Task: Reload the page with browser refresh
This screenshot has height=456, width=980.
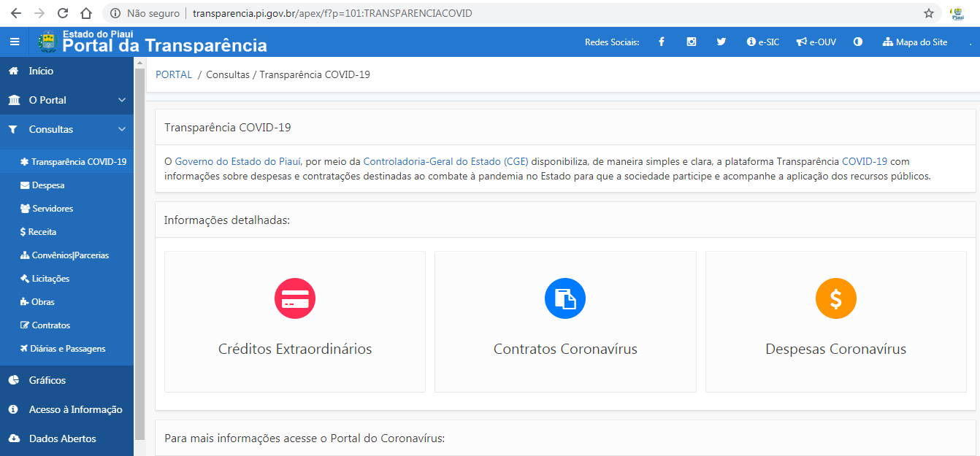Action: pyautogui.click(x=63, y=13)
